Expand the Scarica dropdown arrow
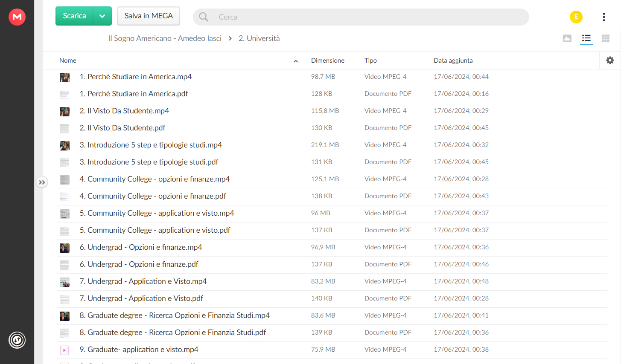 (102, 16)
